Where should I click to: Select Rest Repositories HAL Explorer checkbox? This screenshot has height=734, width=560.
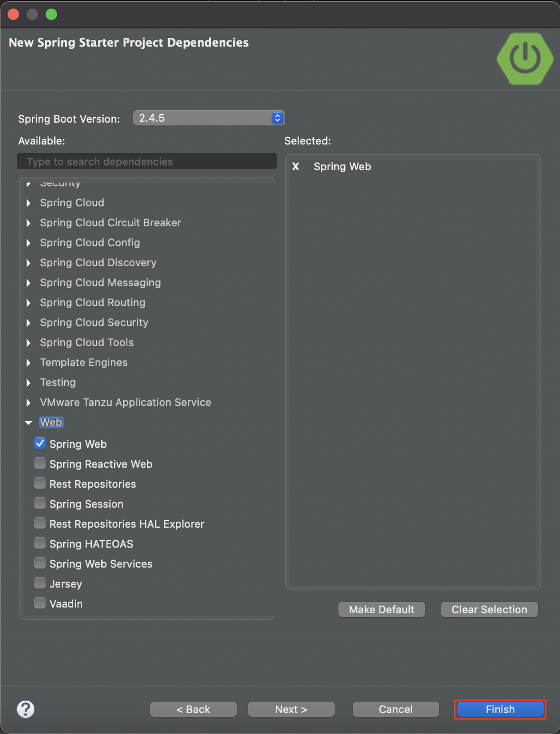point(40,523)
